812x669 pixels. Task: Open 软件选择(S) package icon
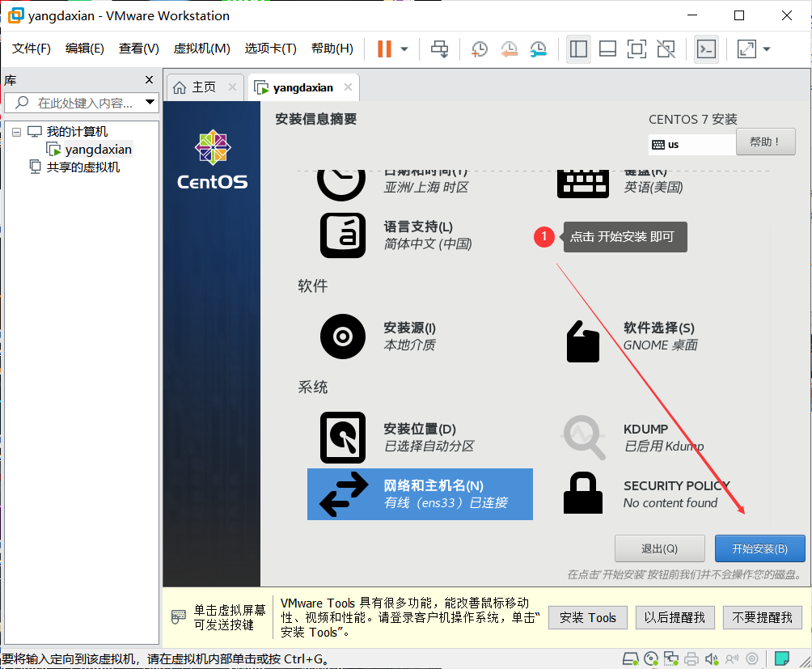point(583,341)
